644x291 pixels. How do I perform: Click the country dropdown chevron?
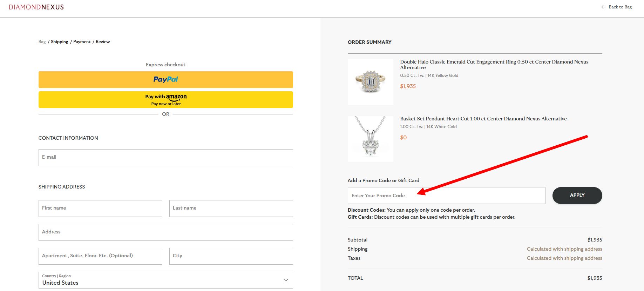285,280
